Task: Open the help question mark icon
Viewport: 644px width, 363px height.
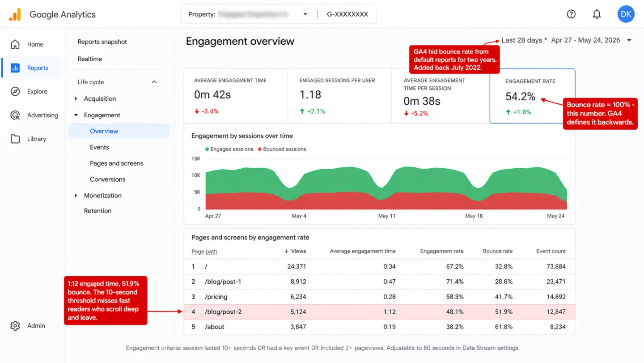Action: (x=571, y=14)
